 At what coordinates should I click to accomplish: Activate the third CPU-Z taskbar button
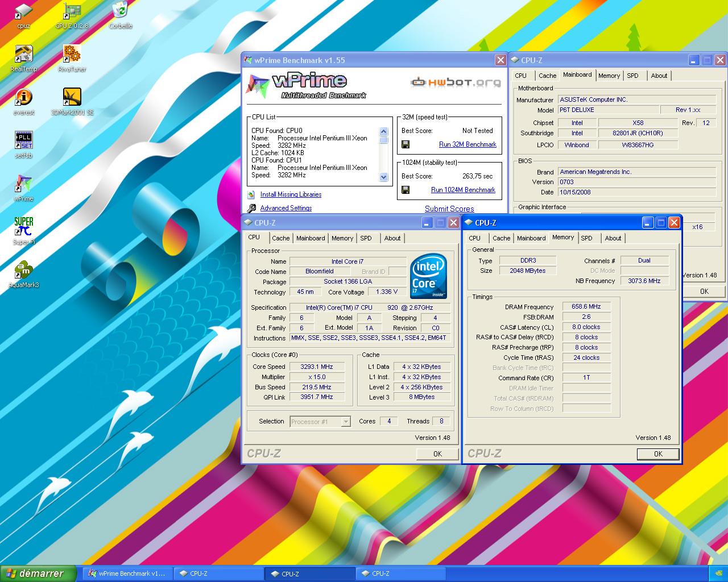400,573
